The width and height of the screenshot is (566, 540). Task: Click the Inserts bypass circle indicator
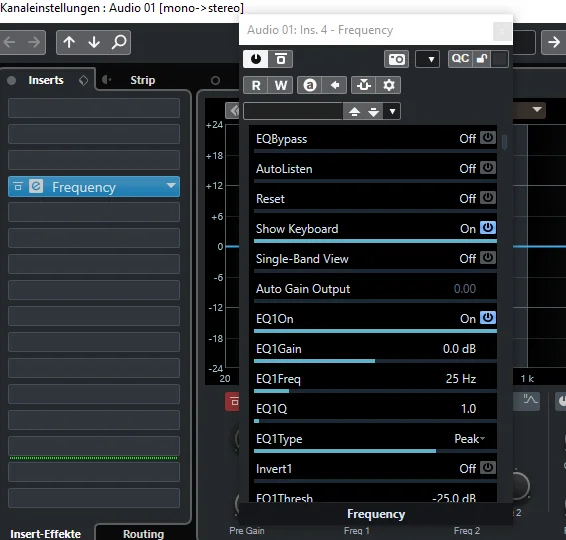point(12,80)
